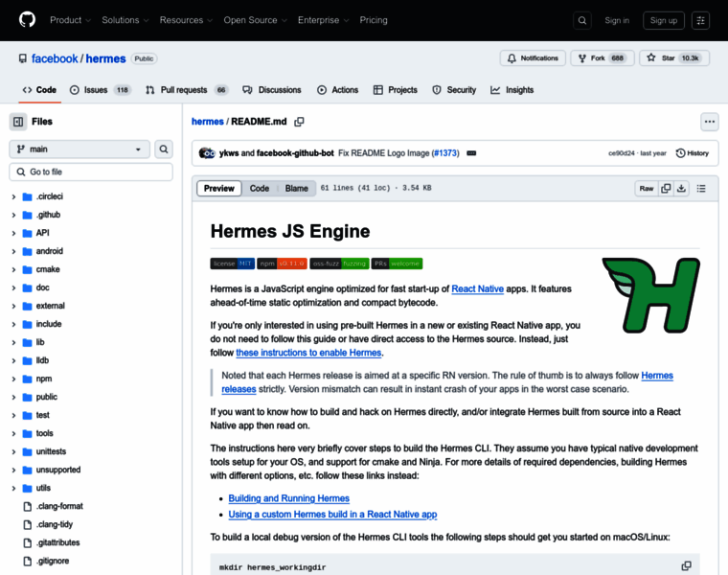The image size is (728, 575).
Task: Click the Hermes winged H logo
Action: (x=651, y=295)
